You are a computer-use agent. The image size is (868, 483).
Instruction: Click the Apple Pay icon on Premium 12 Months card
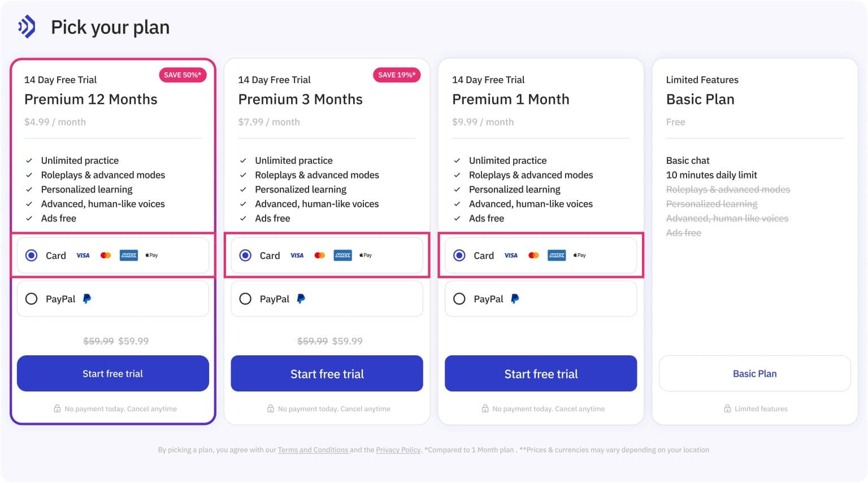(151, 255)
